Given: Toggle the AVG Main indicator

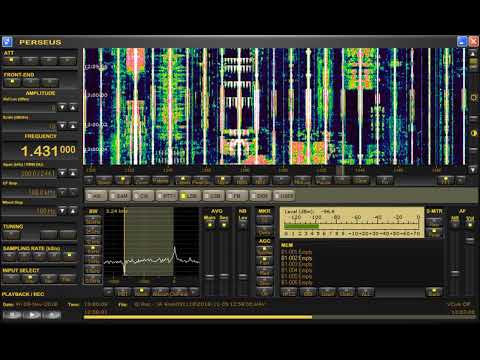Looking at the screenshot, I should click(x=210, y=225).
